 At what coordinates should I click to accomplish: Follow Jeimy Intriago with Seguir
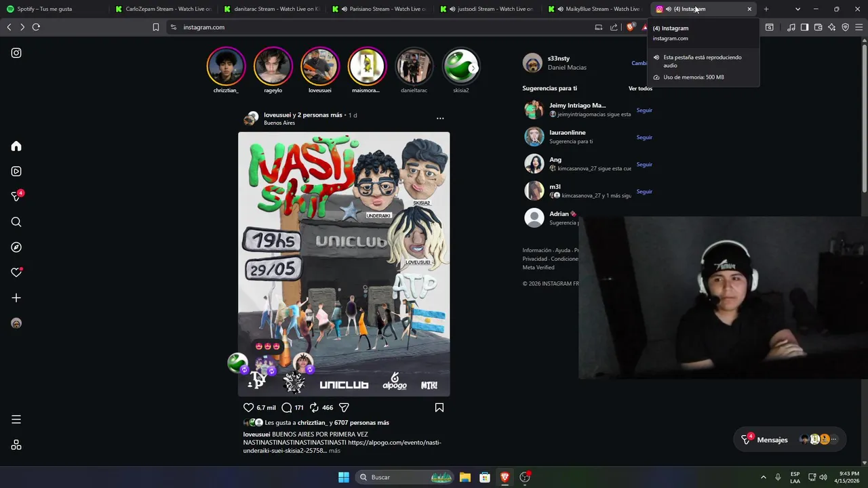click(x=644, y=110)
